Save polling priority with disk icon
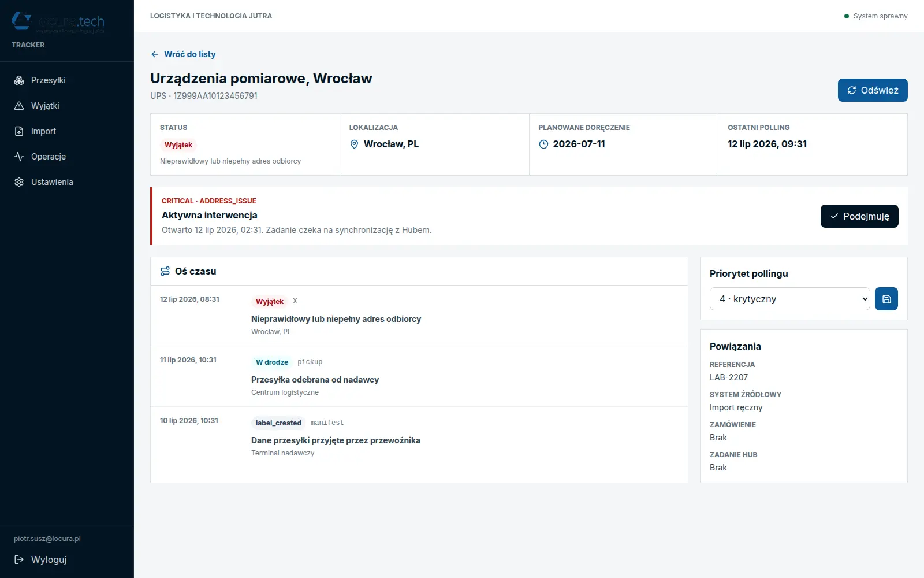 886,299
